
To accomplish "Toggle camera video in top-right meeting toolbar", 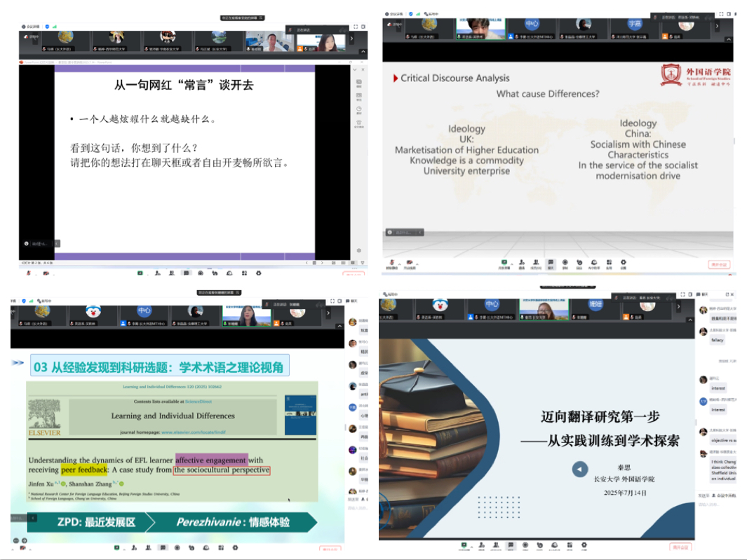I will 411,264.
